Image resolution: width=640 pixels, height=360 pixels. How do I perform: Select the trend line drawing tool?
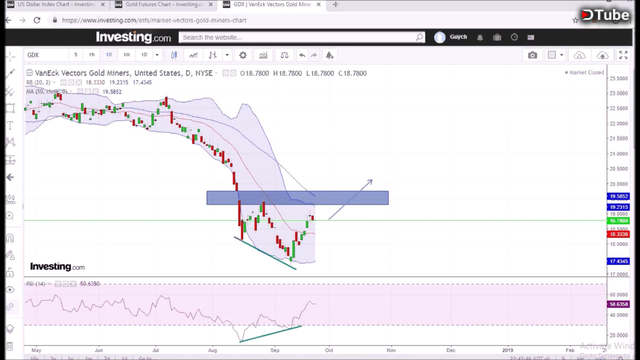tap(11, 73)
